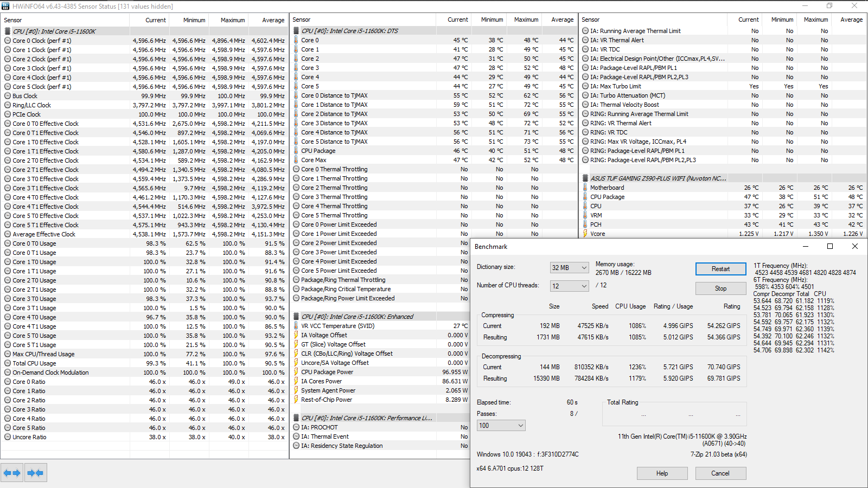868x488 pixels.
Task: Click the thermometer icon beside Motherboard
Action: pos(585,188)
